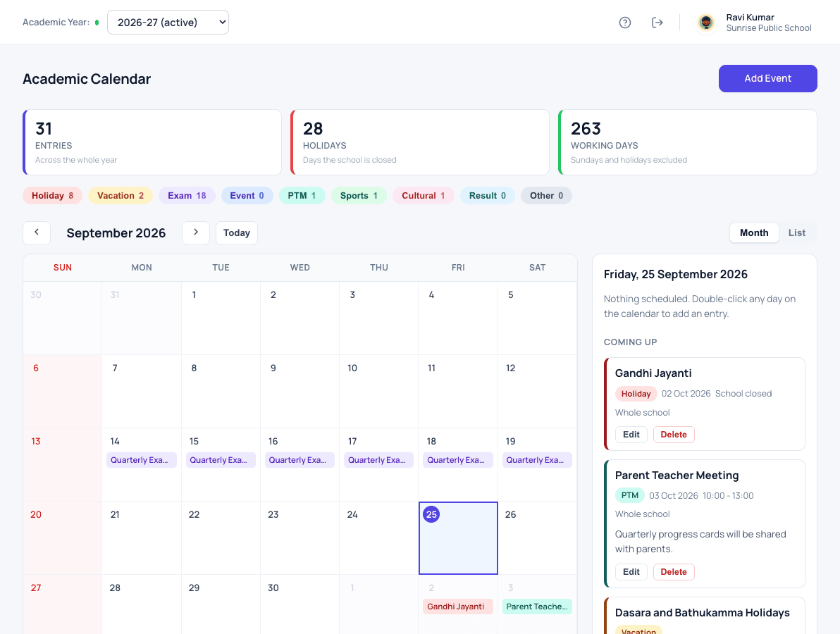Filter by Vacation chip
Image resolution: width=840 pixels, height=634 pixels.
click(x=121, y=195)
